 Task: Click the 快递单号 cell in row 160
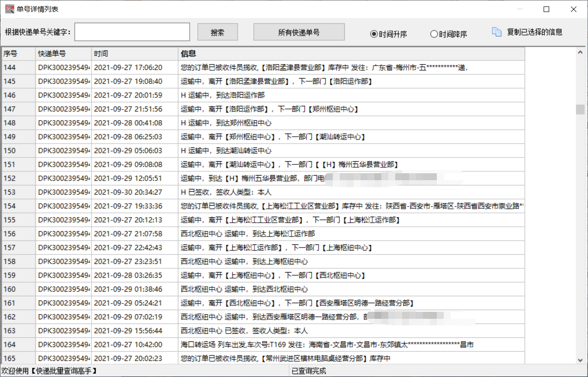tap(63, 289)
